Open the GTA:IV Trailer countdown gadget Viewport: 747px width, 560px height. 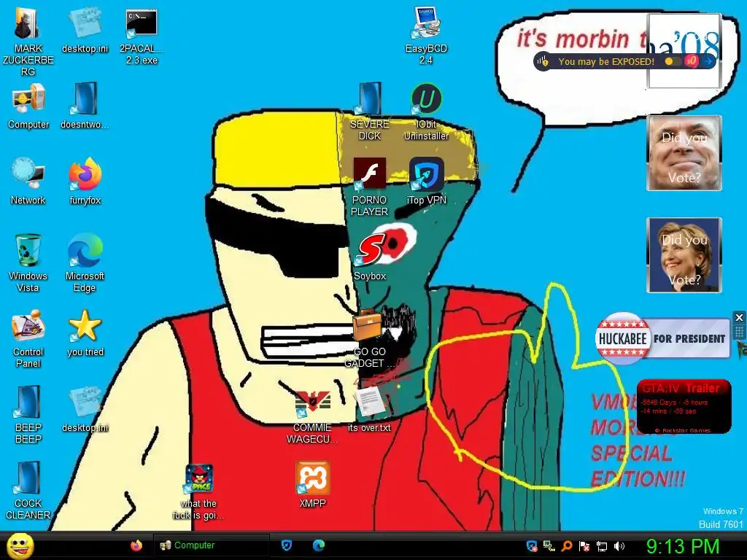point(684,406)
